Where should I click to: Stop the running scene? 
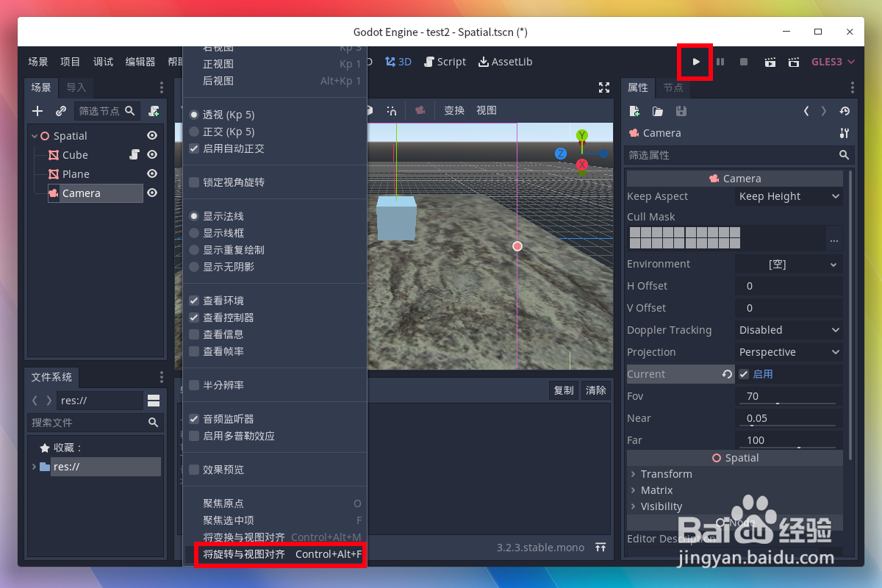[744, 62]
